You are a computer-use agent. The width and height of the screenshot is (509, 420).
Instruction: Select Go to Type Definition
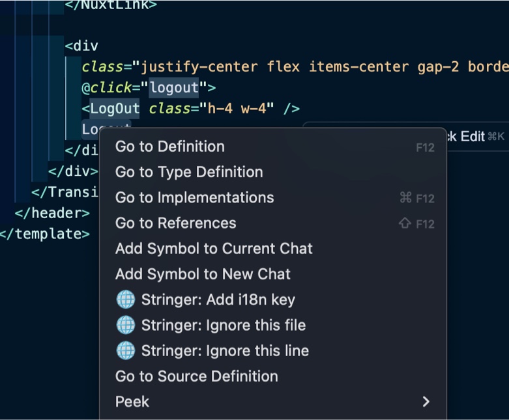272,172
